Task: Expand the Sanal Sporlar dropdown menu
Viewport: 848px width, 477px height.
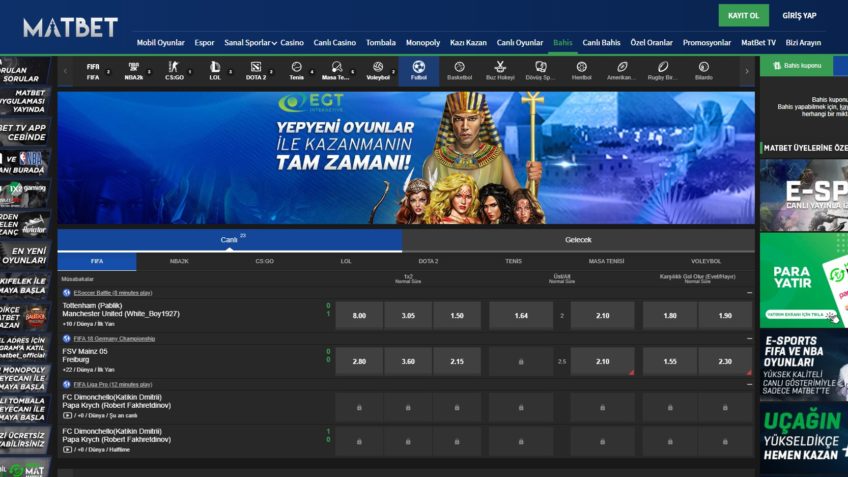Action: [250, 43]
